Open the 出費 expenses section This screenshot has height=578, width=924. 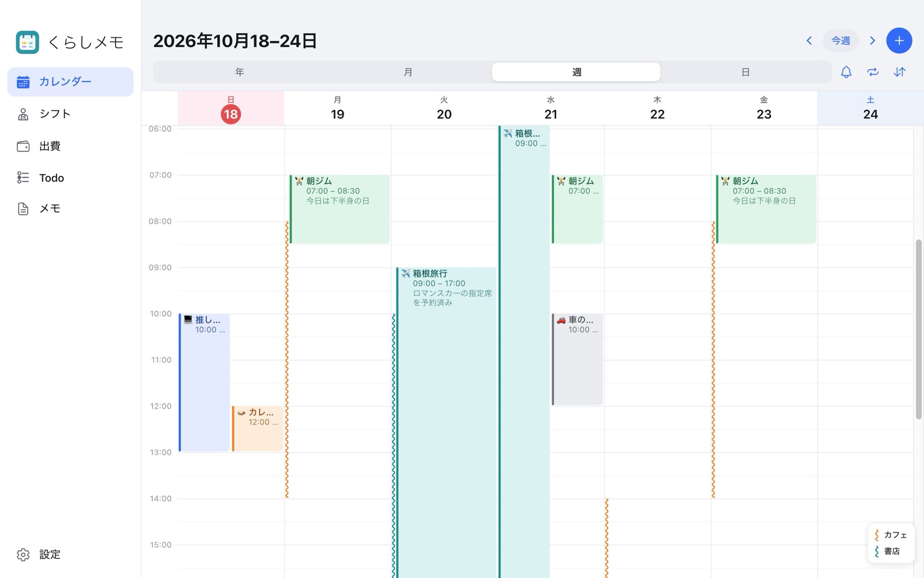[70, 146]
